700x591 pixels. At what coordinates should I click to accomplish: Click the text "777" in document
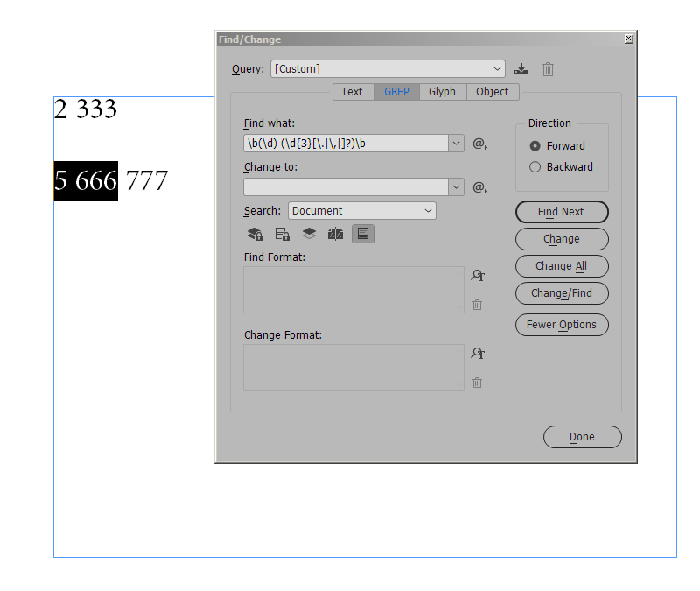(x=146, y=181)
